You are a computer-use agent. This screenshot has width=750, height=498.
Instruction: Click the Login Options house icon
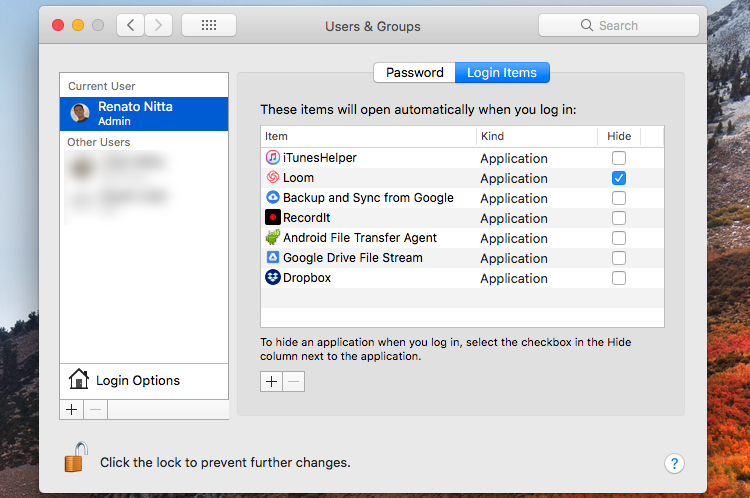point(78,379)
